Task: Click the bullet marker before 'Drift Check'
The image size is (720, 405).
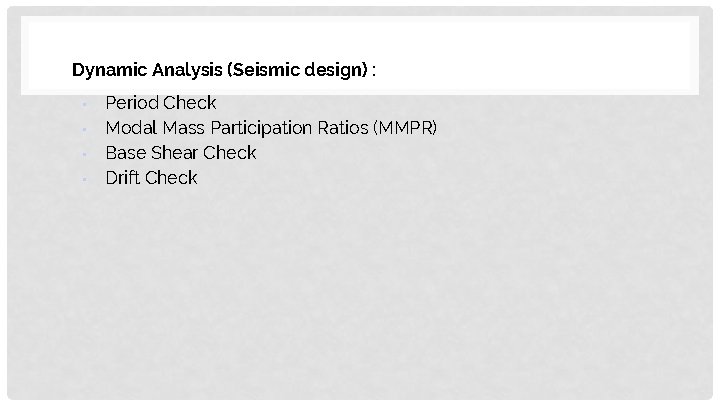Action: pos(84,180)
